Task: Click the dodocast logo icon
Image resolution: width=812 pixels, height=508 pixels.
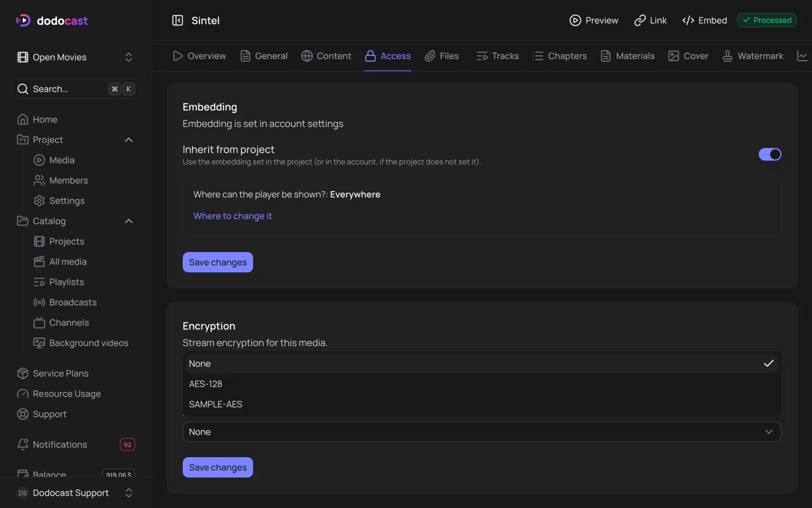Action: (23, 20)
